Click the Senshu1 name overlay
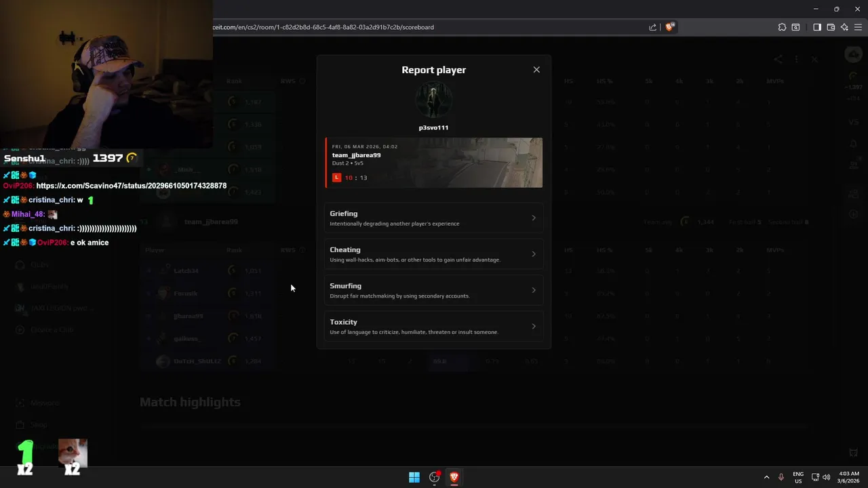This screenshot has width=868, height=488. pyautogui.click(x=24, y=159)
